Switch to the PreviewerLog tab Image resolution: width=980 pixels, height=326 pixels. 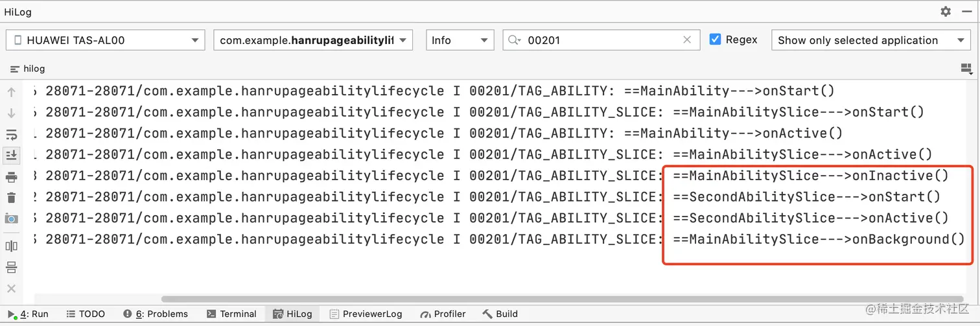[x=366, y=314]
